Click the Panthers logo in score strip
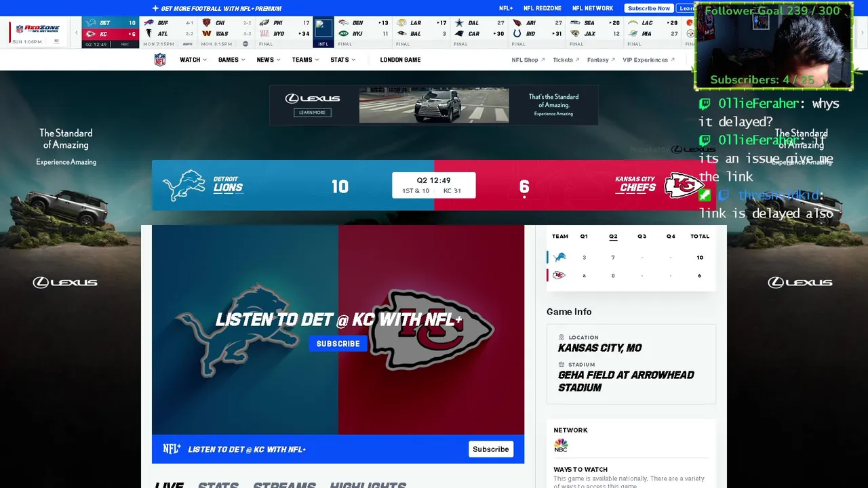Image resolution: width=868 pixels, height=488 pixels. [x=459, y=33]
